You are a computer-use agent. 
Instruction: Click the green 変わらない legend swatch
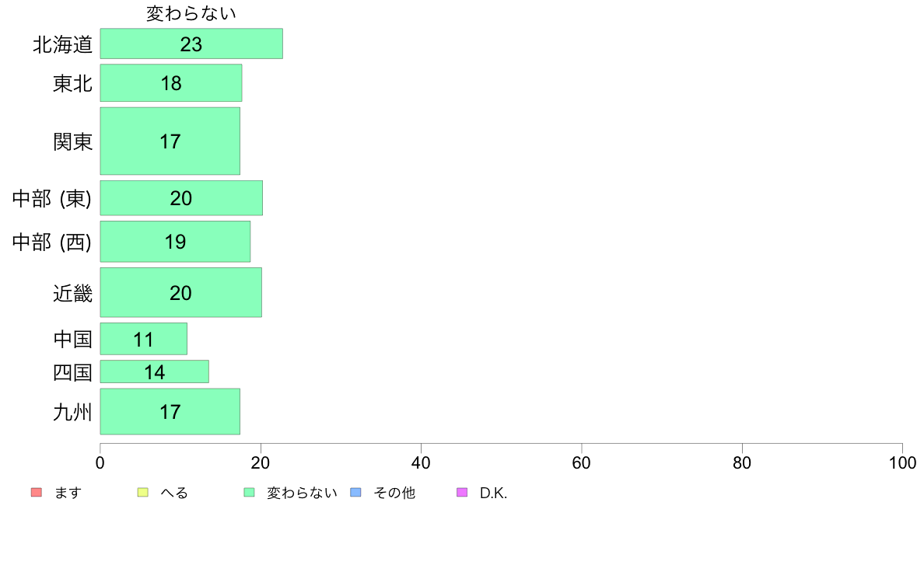249,493
